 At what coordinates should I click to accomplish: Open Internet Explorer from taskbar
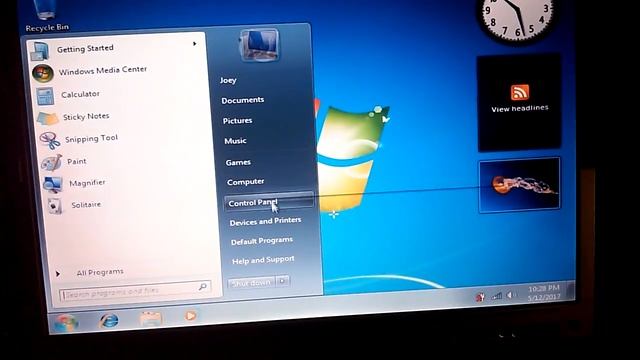(x=109, y=321)
